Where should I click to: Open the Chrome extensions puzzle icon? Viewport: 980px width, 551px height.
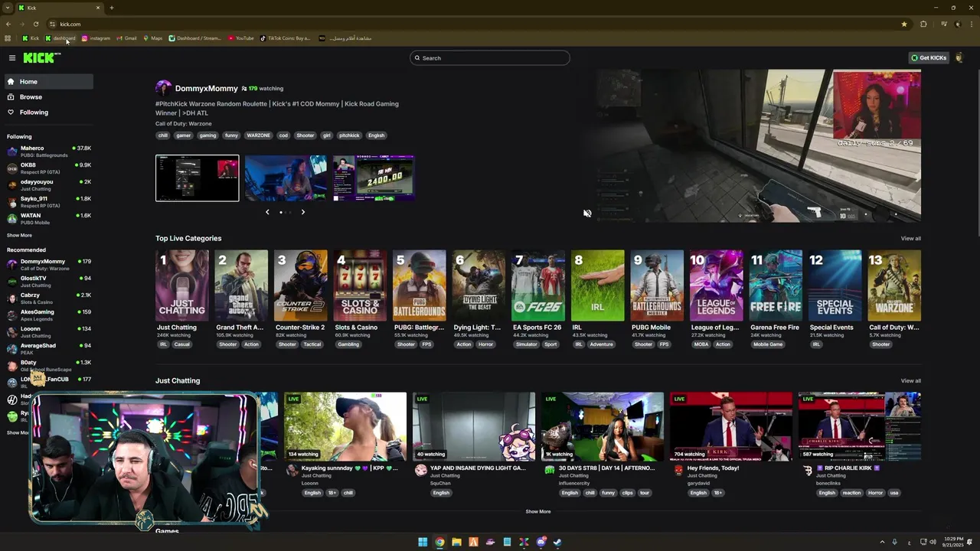(923, 24)
